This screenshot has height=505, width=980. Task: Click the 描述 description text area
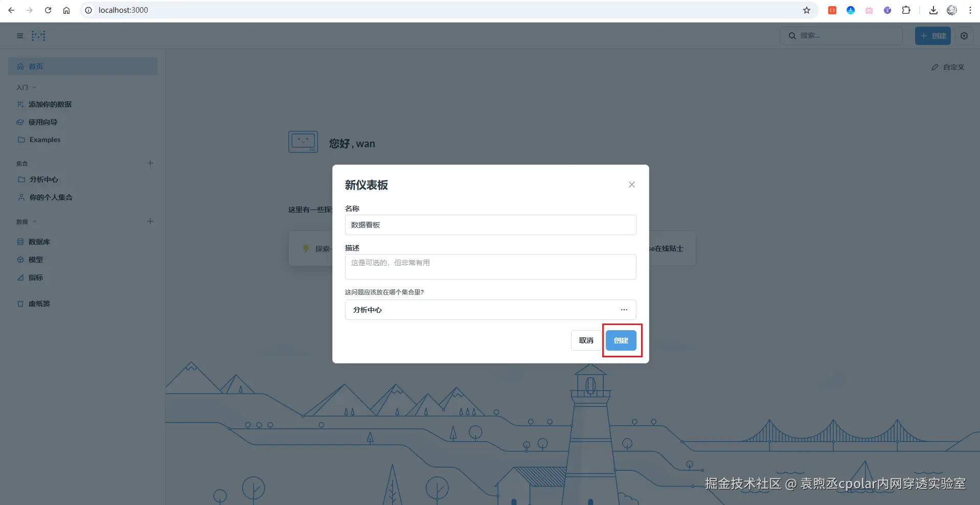[490, 267]
